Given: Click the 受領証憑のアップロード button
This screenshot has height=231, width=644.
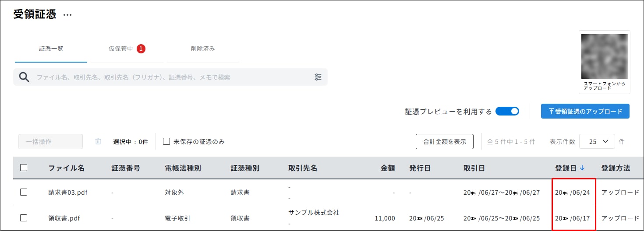Looking at the screenshot, I should coord(585,111).
